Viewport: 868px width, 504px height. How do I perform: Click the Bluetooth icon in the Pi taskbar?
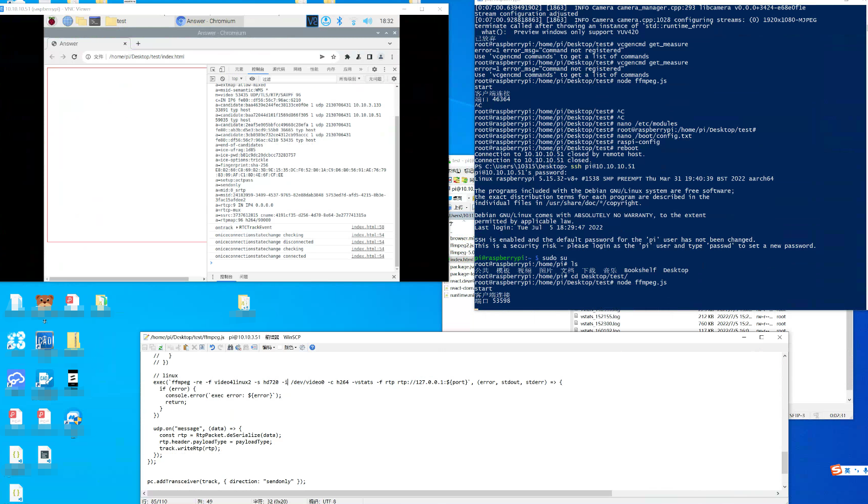[x=339, y=21]
